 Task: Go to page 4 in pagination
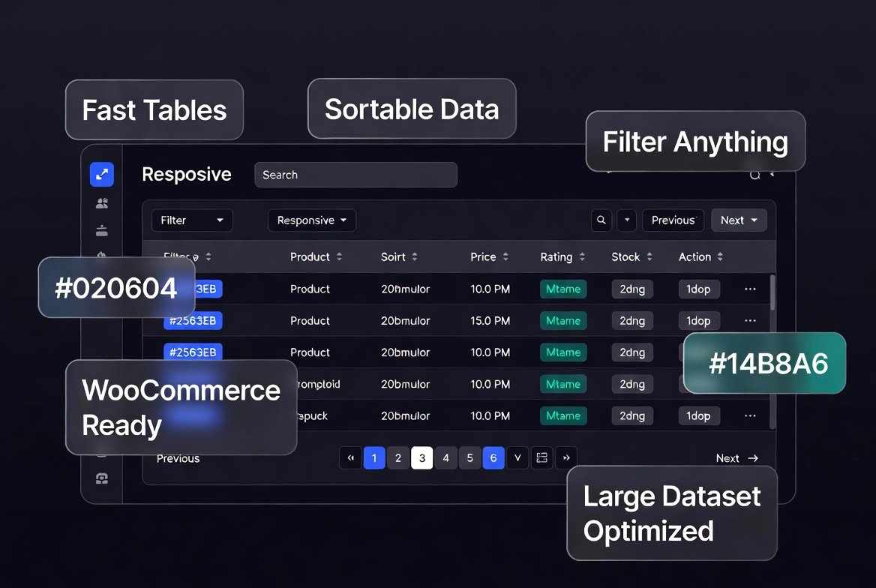pyautogui.click(x=445, y=457)
